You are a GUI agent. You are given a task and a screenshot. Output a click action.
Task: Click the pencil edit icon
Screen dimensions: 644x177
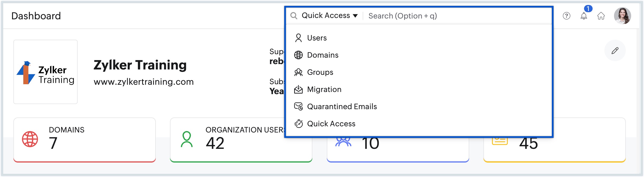click(615, 50)
